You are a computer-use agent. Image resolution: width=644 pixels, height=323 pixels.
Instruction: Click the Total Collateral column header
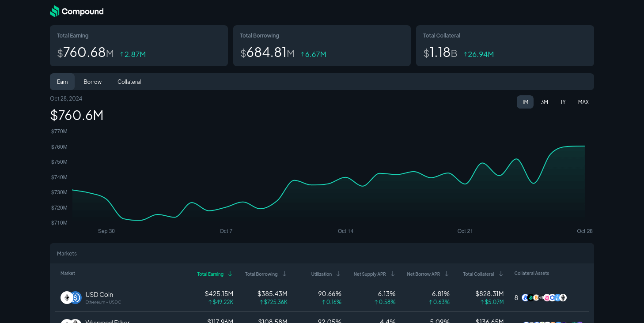pyautogui.click(x=478, y=274)
